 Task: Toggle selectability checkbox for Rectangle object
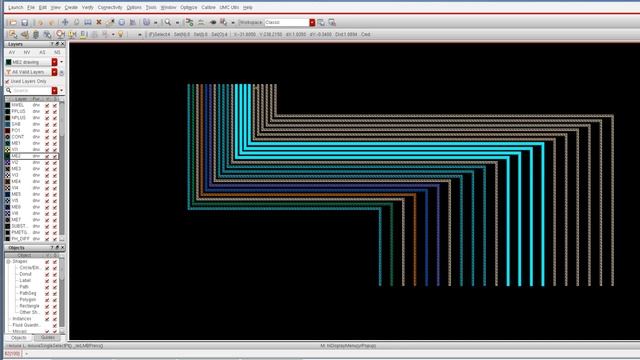pyautogui.click(x=55, y=306)
